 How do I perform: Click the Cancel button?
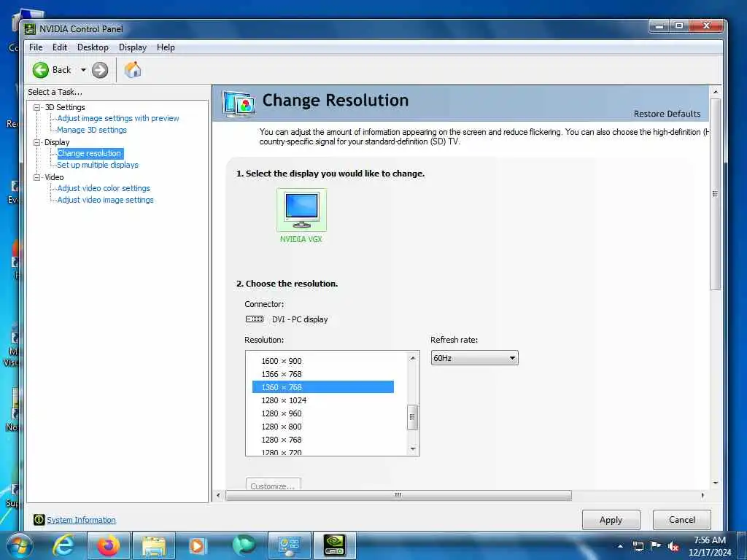point(682,520)
